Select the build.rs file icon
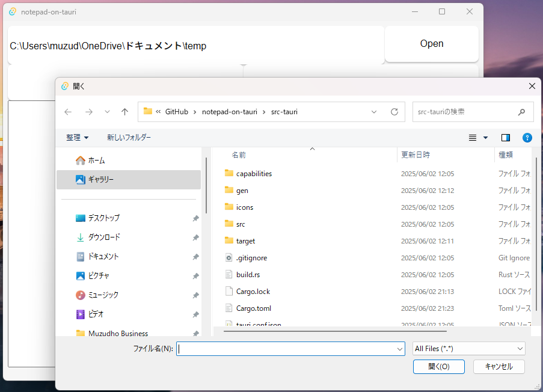 click(x=229, y=274)
